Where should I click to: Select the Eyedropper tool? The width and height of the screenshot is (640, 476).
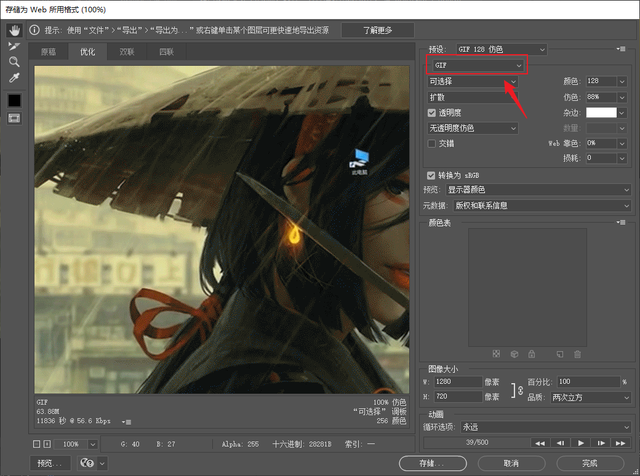click(x=14, y=78)
